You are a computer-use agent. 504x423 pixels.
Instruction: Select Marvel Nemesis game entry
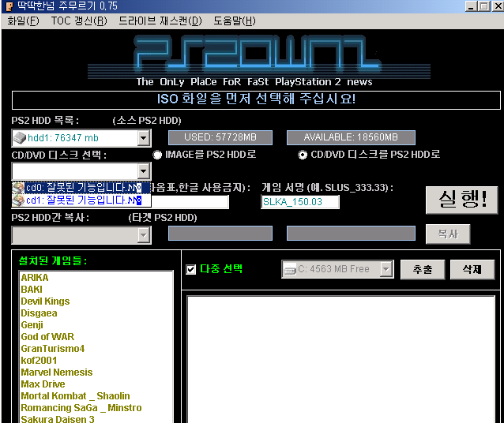coord(57,372)
